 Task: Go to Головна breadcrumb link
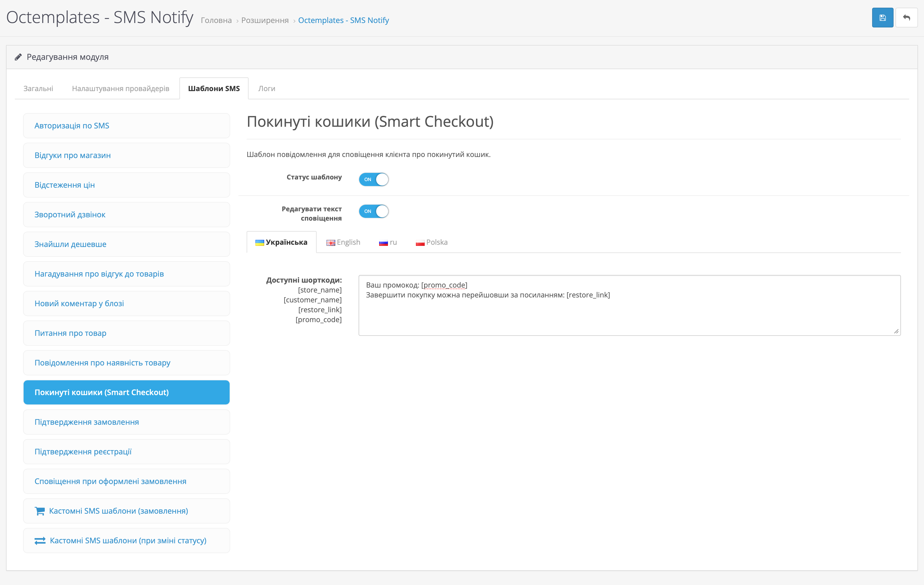click(x=216, y=20)
